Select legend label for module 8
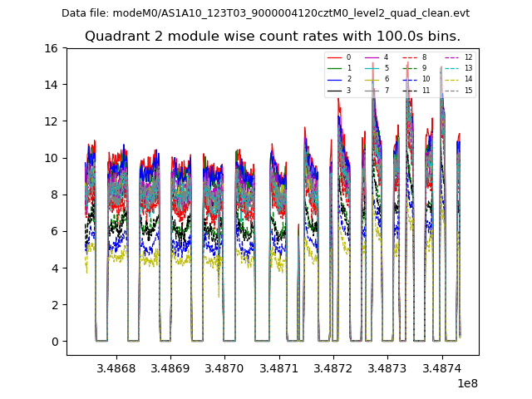Viewport: 532px width, 399px height. coord(424,57)
